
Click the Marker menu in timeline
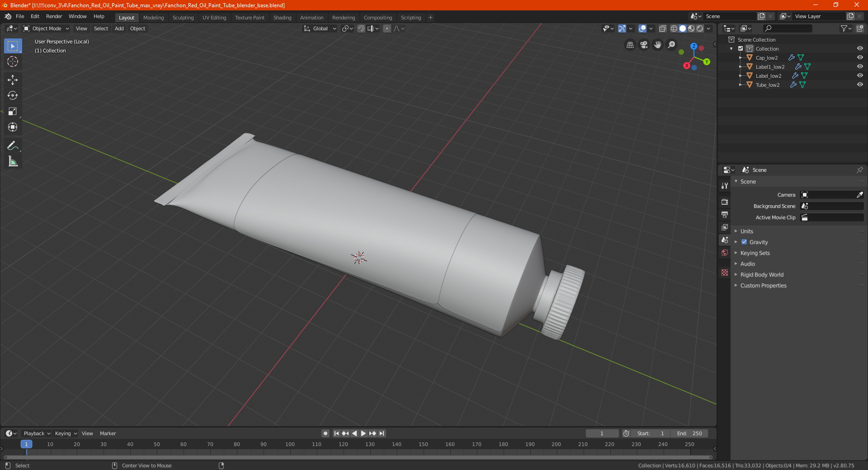point(108,433)
